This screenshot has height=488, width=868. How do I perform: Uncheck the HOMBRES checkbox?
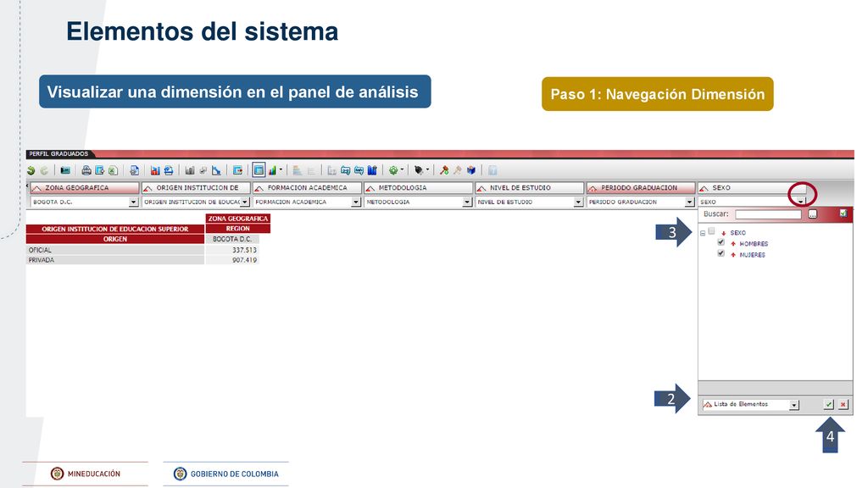click(721, 242)
